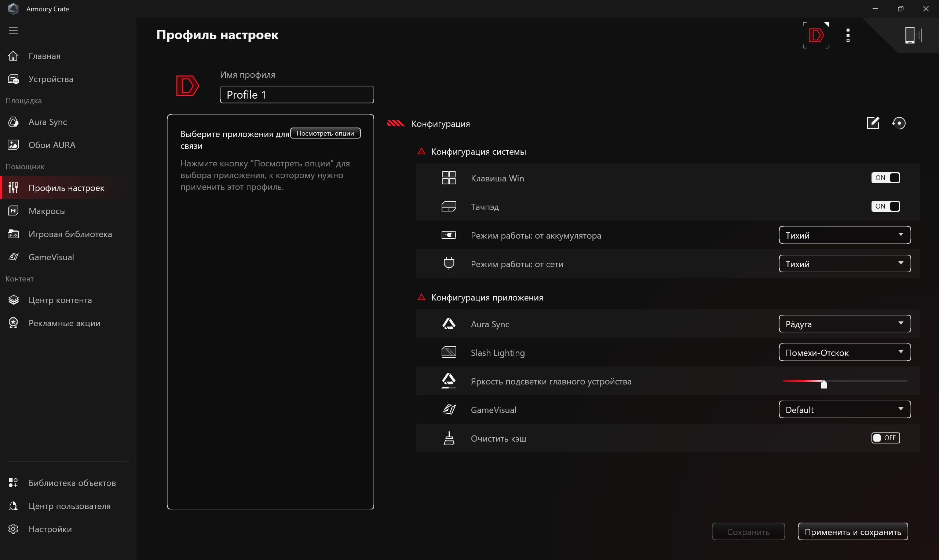Open the AC power mode dropdown
The image size is (939, 560).
845,264
